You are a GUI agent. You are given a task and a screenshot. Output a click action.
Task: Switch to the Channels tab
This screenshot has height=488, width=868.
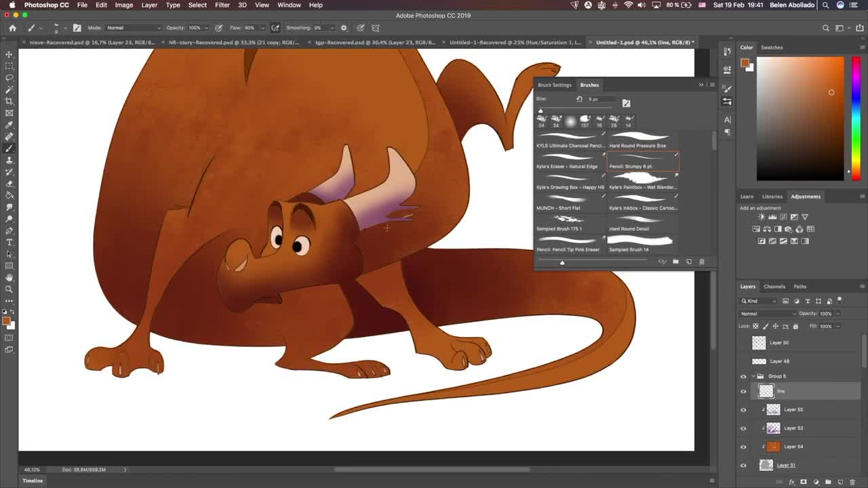(x=774, y=287)
